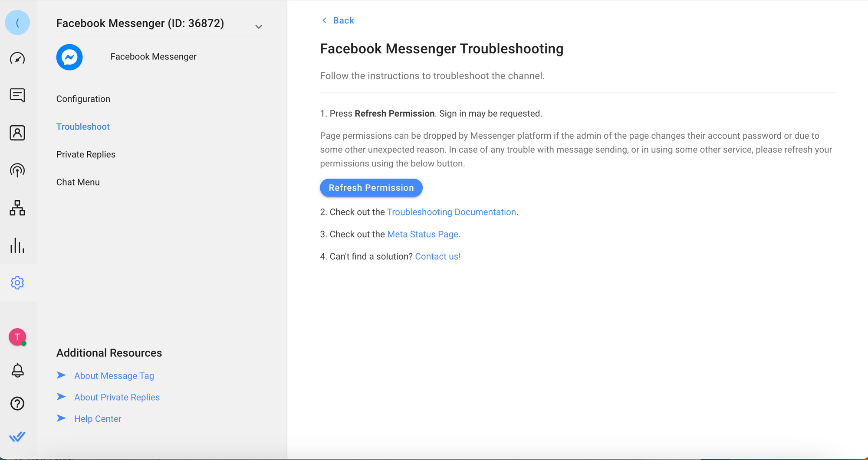Open the help question mark icon

pos(17,404)
